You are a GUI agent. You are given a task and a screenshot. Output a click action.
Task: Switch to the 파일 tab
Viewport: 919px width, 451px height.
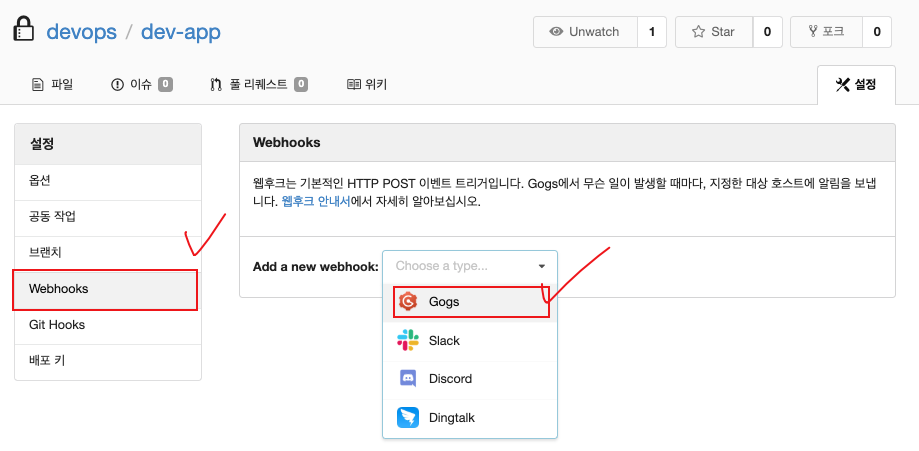52,84
